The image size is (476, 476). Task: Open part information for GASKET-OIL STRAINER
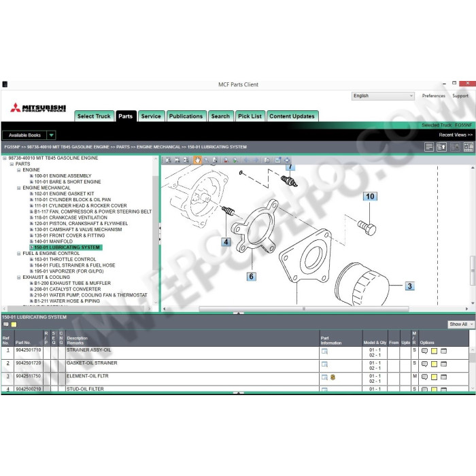click(324, 364)
